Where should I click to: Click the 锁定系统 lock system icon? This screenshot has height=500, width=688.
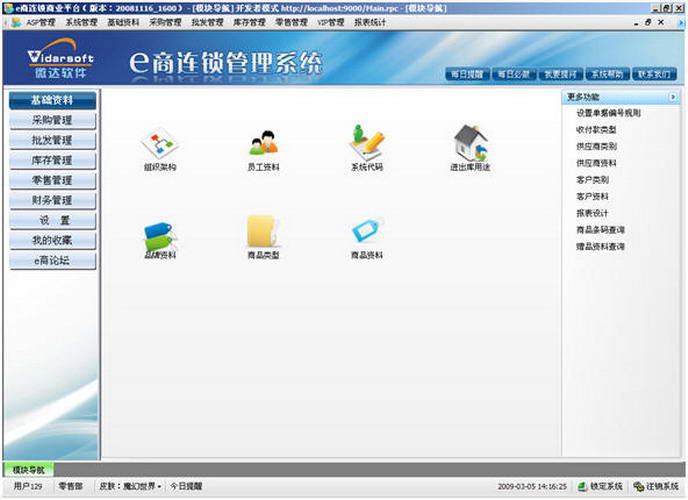pos(582,486)
